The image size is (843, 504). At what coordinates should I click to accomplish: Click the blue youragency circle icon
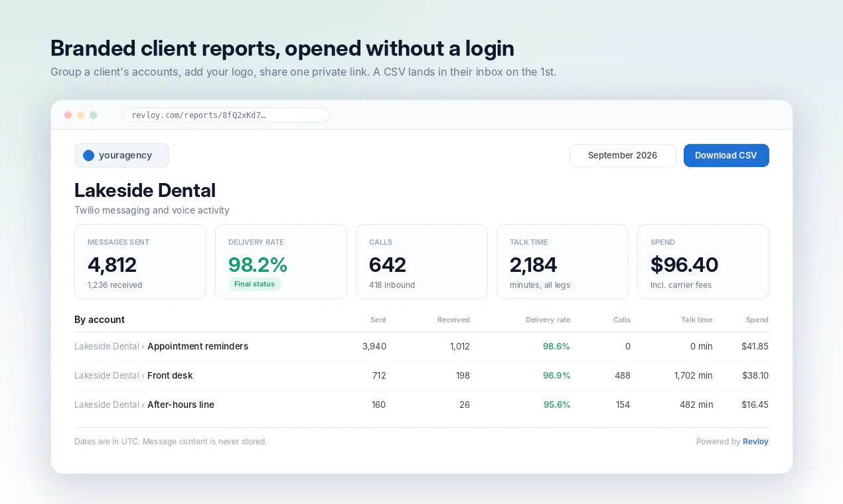pyautogui.click(x=88, y=155)
